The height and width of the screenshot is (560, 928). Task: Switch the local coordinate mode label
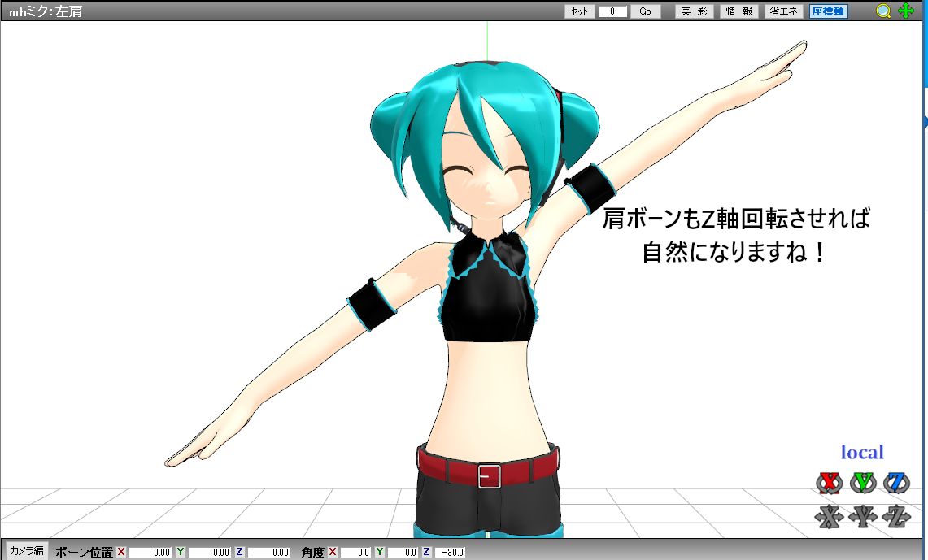tap(862, 453)
